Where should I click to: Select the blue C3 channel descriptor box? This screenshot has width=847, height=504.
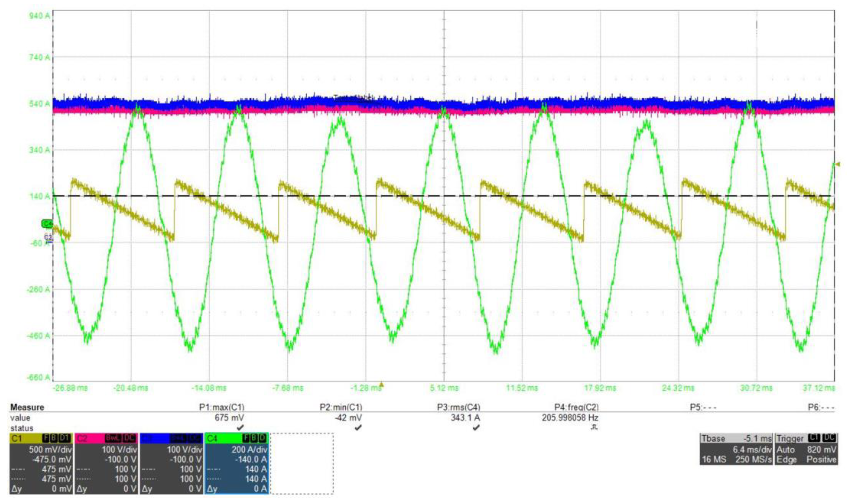171,464
